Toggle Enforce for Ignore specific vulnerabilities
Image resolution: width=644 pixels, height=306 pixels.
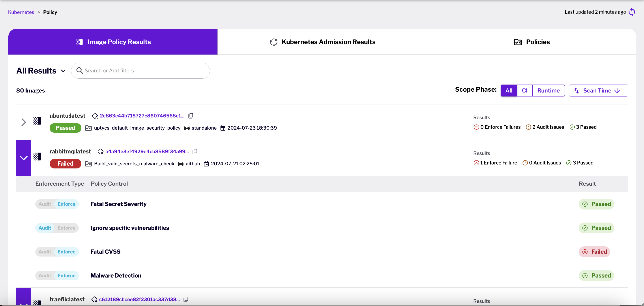coord(66,228)
